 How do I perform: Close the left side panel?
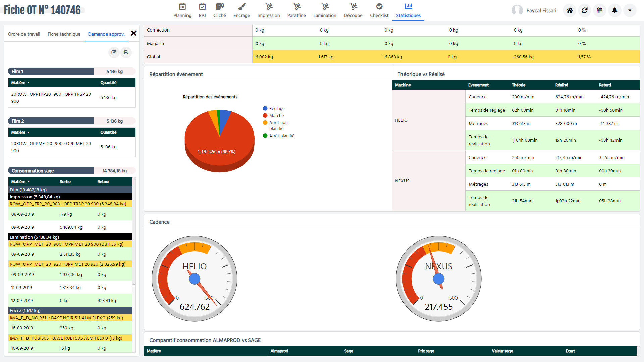coord(134,33)
